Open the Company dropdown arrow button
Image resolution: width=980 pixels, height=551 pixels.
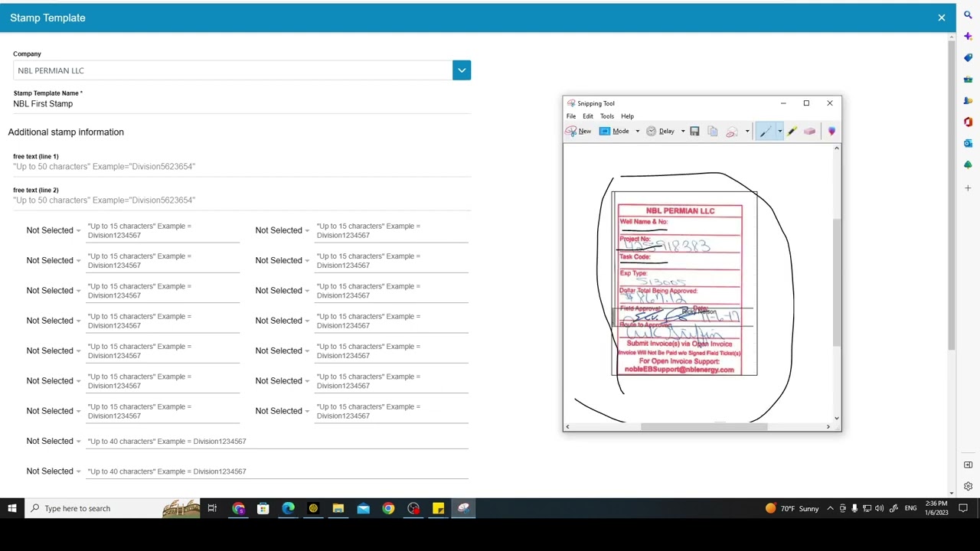(x=462, y=70)
